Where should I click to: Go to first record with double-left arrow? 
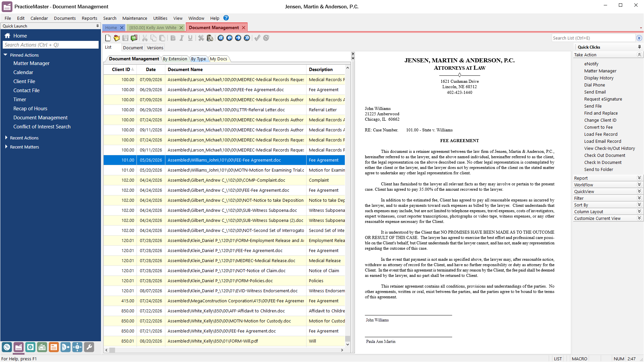tap(221, 38)
